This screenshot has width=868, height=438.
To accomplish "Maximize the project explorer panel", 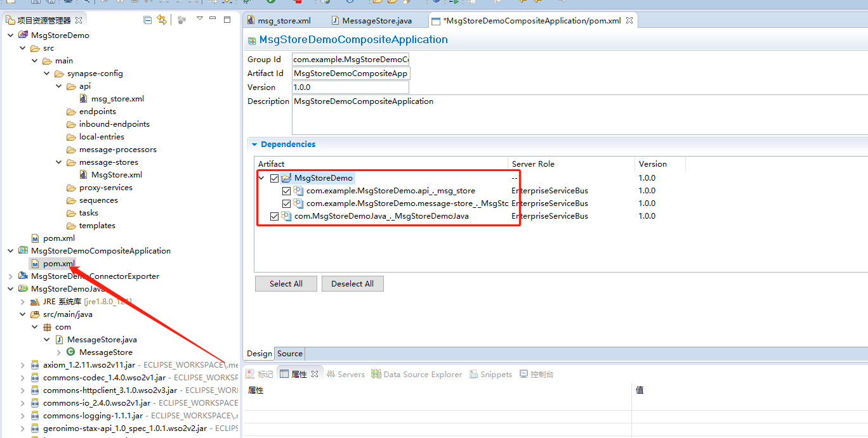I will coord(227,20).
